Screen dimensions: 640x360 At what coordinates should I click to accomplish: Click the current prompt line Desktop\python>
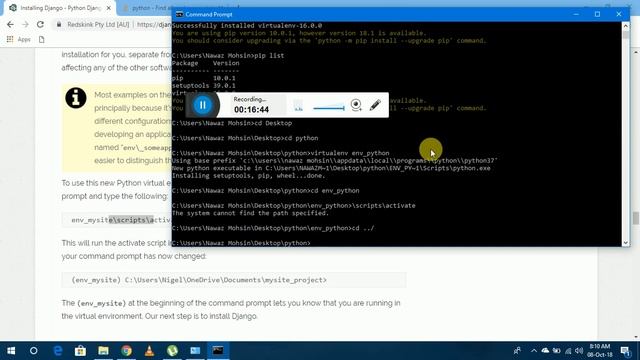241,243
